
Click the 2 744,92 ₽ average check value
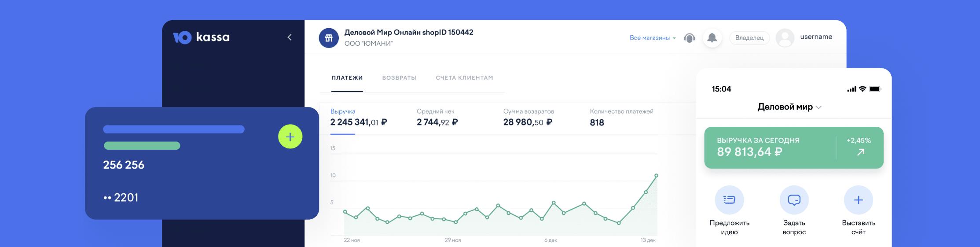point(437,122)
